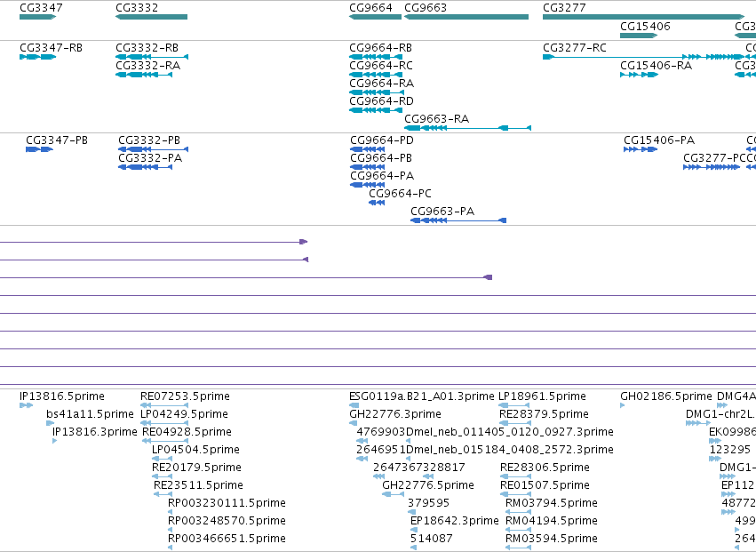Select the RP003248570.5prime EST label

click(227, 521)
